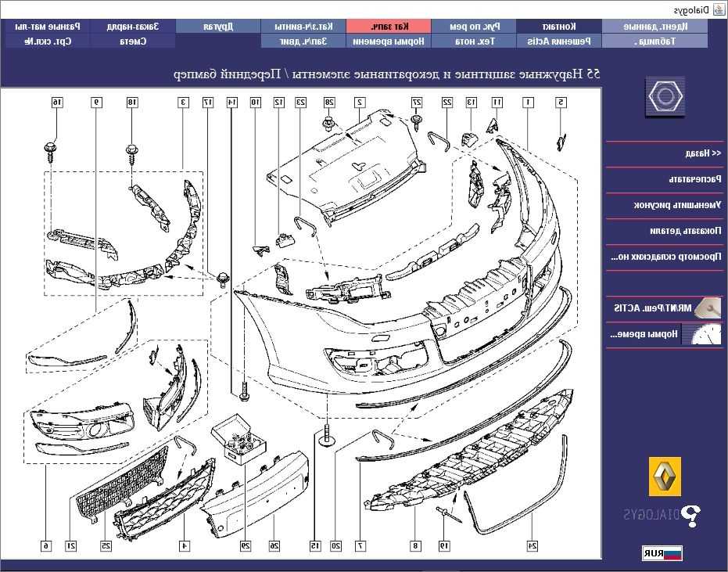Click the RUR currency flag icon

point(662,553)
